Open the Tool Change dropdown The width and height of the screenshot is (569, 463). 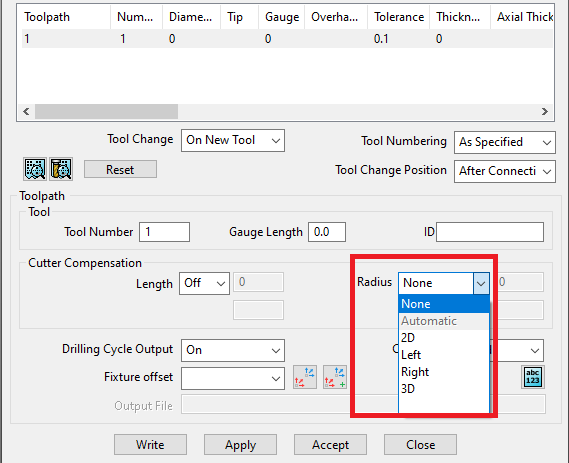tap(233, 140)
